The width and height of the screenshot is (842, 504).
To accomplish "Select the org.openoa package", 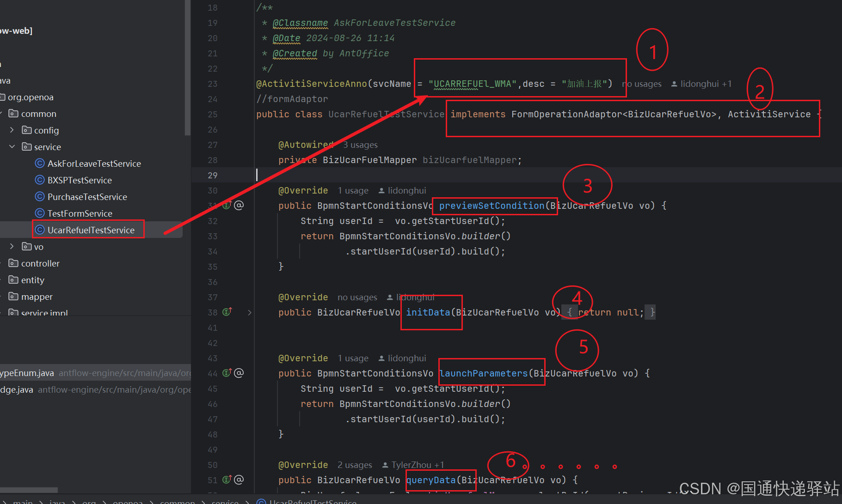I will 31,97.
